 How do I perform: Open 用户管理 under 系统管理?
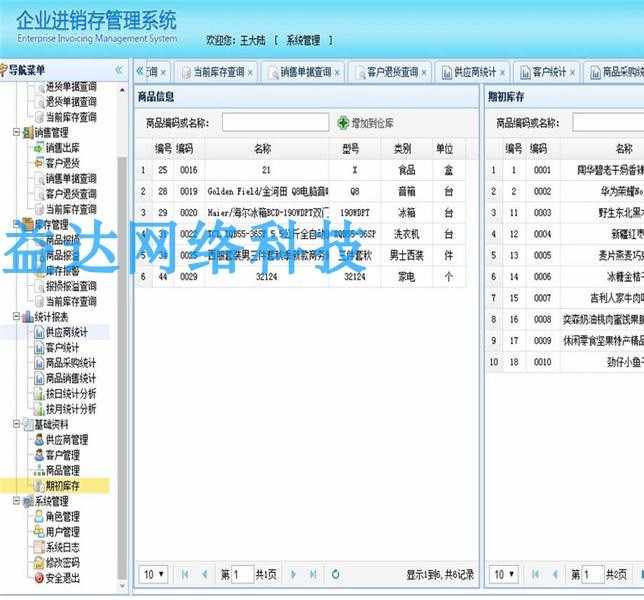(x=62, y=532)
